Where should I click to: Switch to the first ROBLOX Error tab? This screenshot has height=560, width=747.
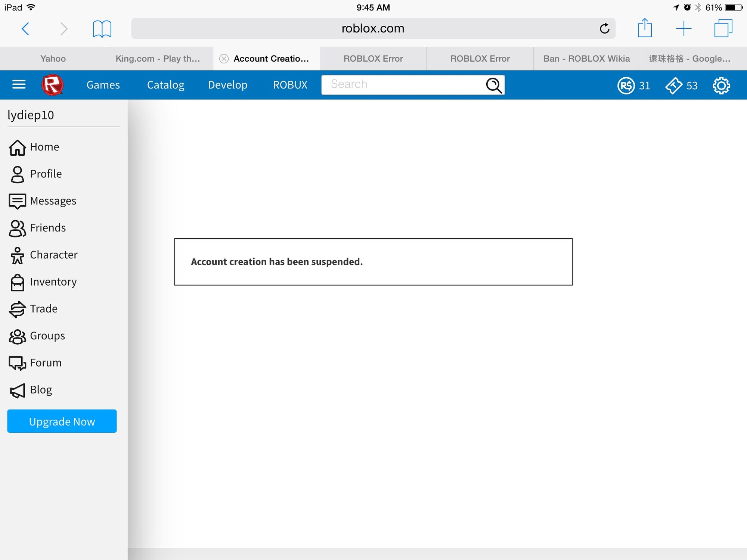tap(373, 59)
